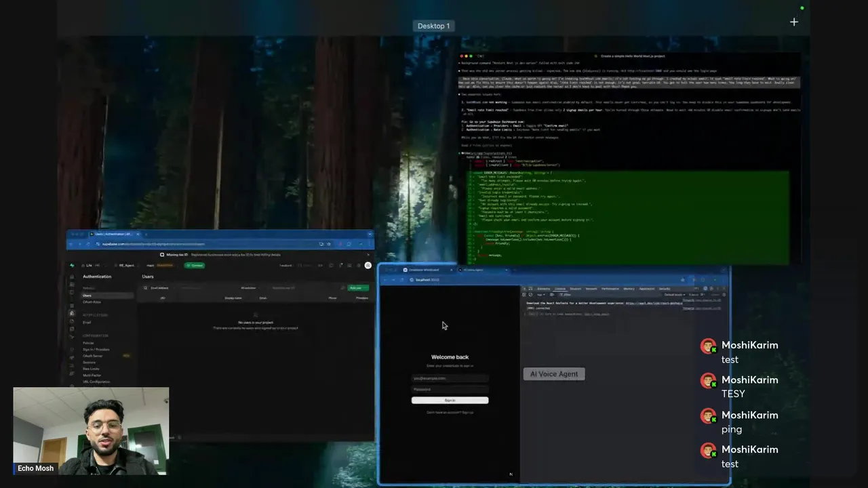Click the MoshiKarim ping chat message
Image resolution: width=868 pixels, height=488 pixels.
740,422
